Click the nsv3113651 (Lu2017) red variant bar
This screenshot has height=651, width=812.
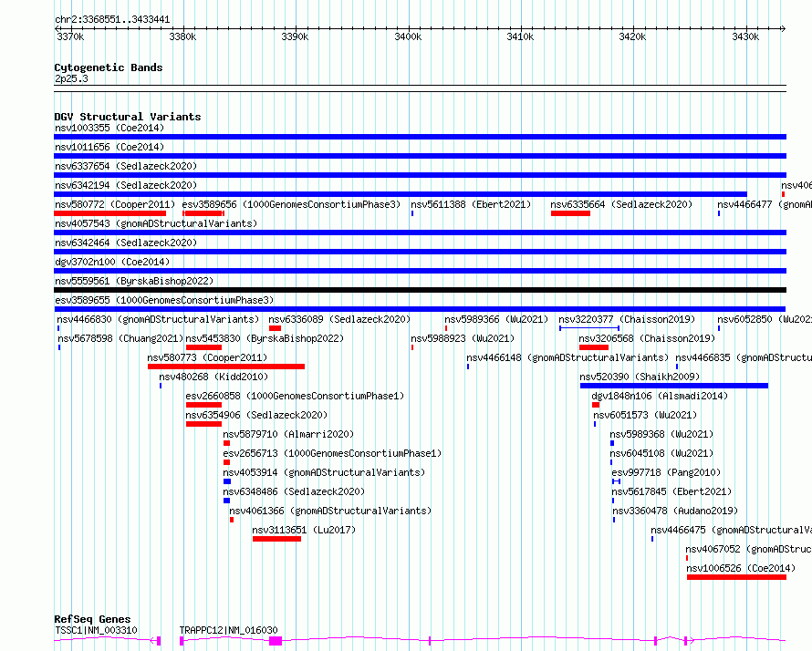point(276,539)
